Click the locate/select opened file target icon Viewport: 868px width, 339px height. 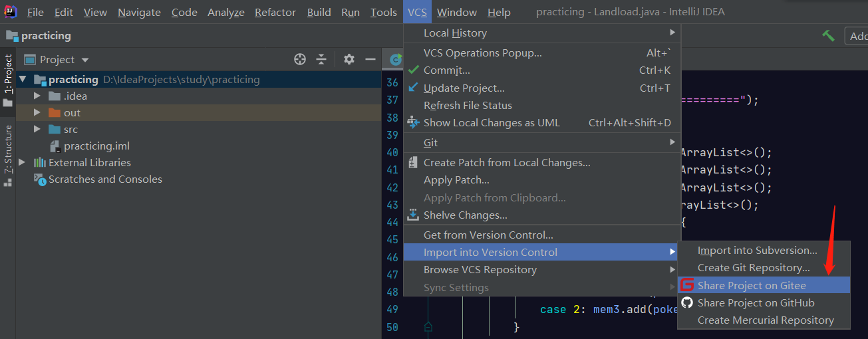300,60
